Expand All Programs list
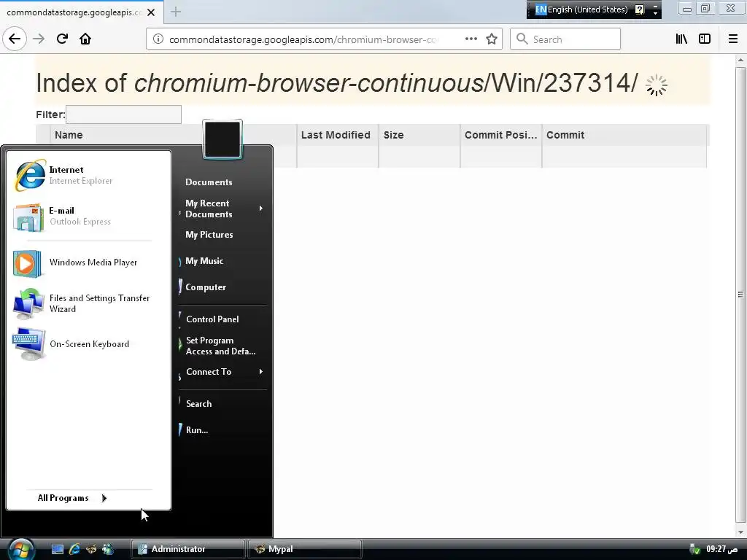This screenshot has height=560, width=747. pos(71,498)
